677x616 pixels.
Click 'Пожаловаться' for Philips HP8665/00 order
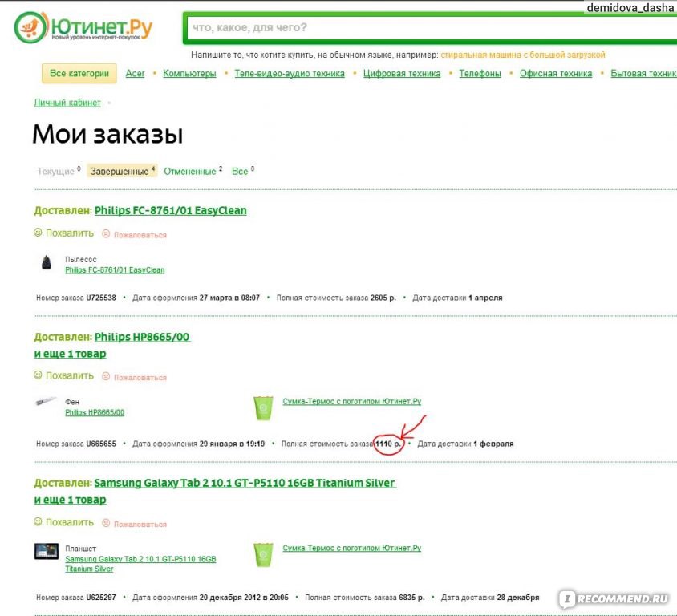click(140, 377)
